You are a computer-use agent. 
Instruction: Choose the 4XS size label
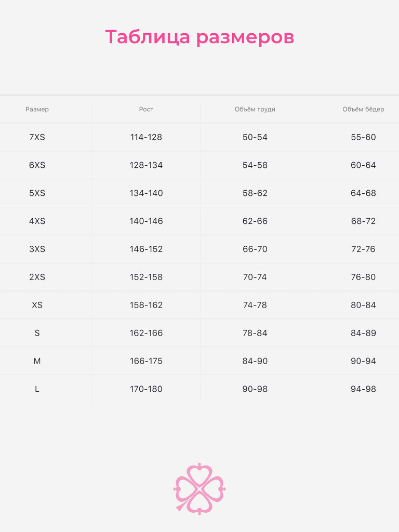(x=37, y=221)
